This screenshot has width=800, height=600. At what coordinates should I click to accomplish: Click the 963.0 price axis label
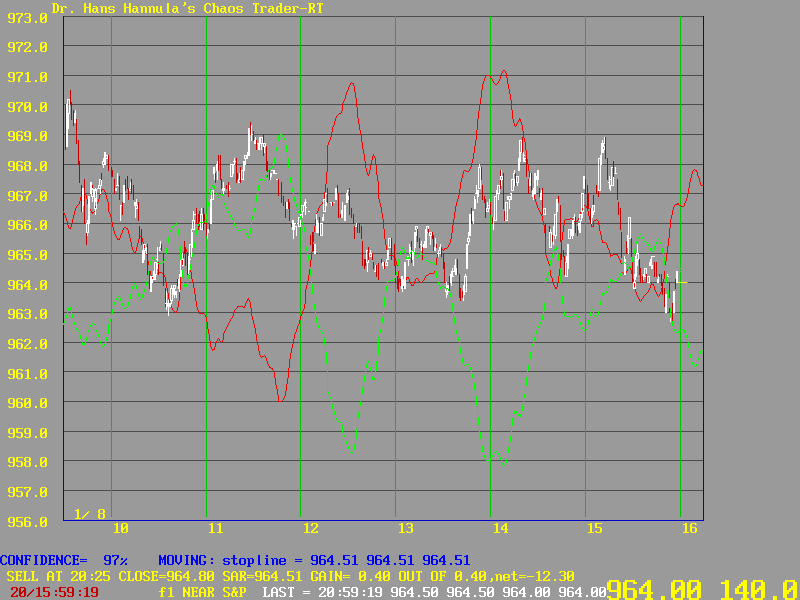click(x=27, y=314)
